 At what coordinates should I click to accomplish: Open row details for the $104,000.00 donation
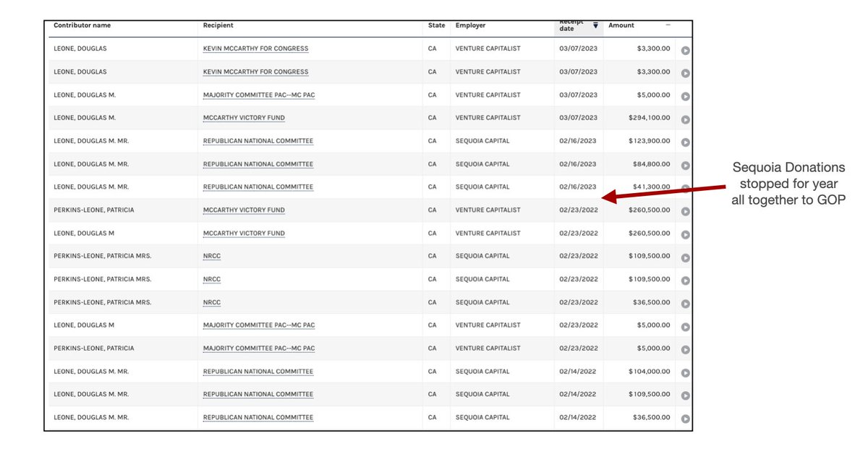coord(685,373)
